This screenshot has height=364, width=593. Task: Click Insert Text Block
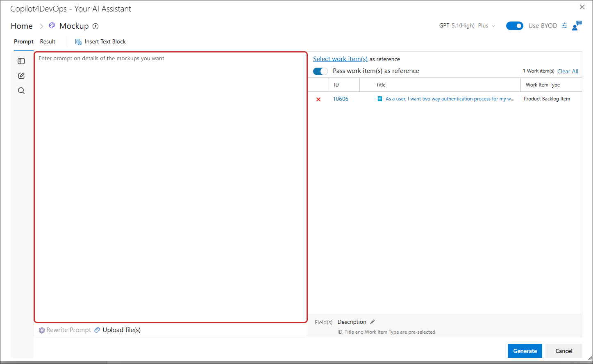pyautogui.click(x=100, y=41)
